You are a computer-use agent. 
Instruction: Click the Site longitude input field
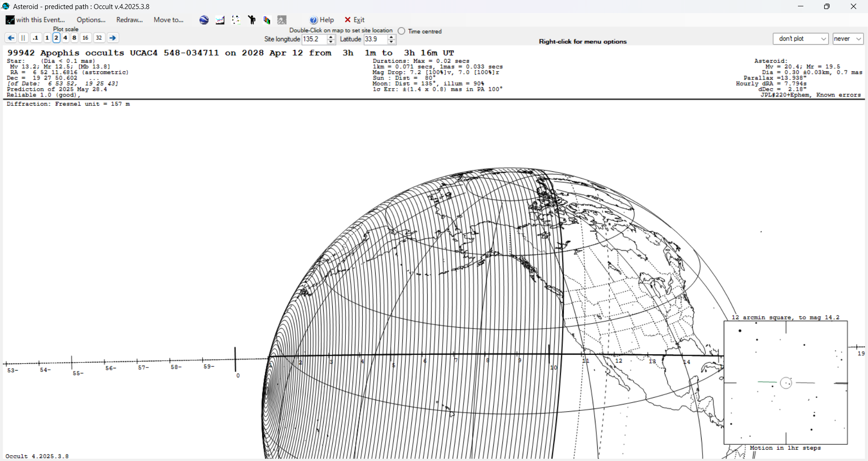click(314, 39)
